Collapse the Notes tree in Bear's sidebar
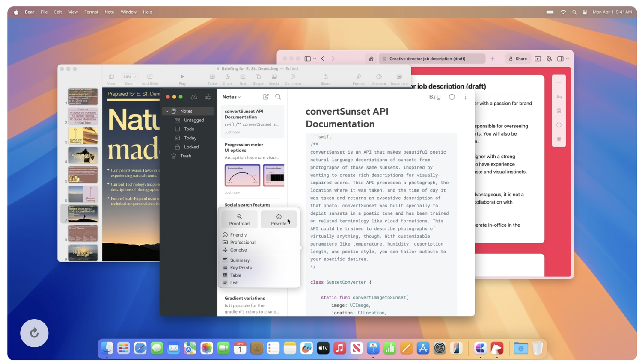 tap(167, 111)
